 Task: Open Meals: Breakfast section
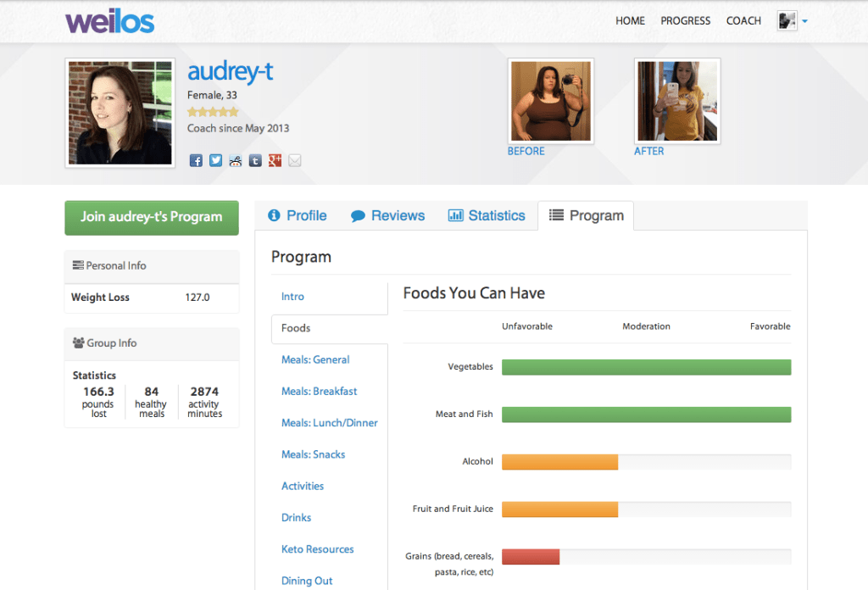click(319, 392)
